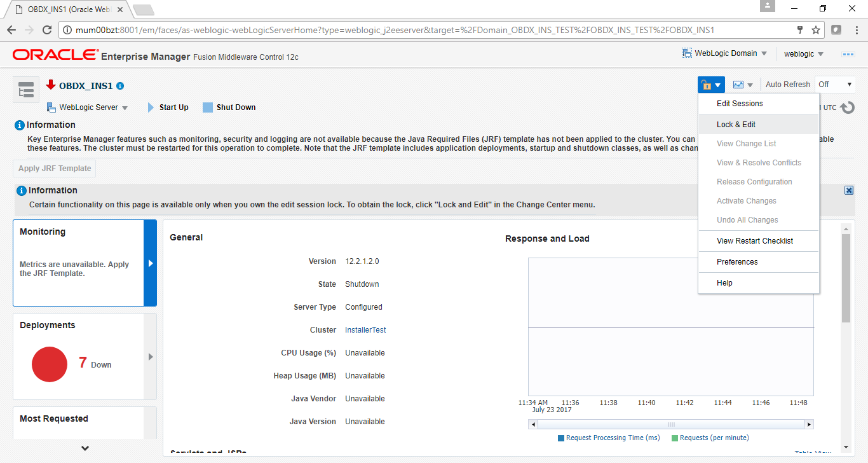
Task: Open the target navigation tree icon
Action: coord(26,91)
